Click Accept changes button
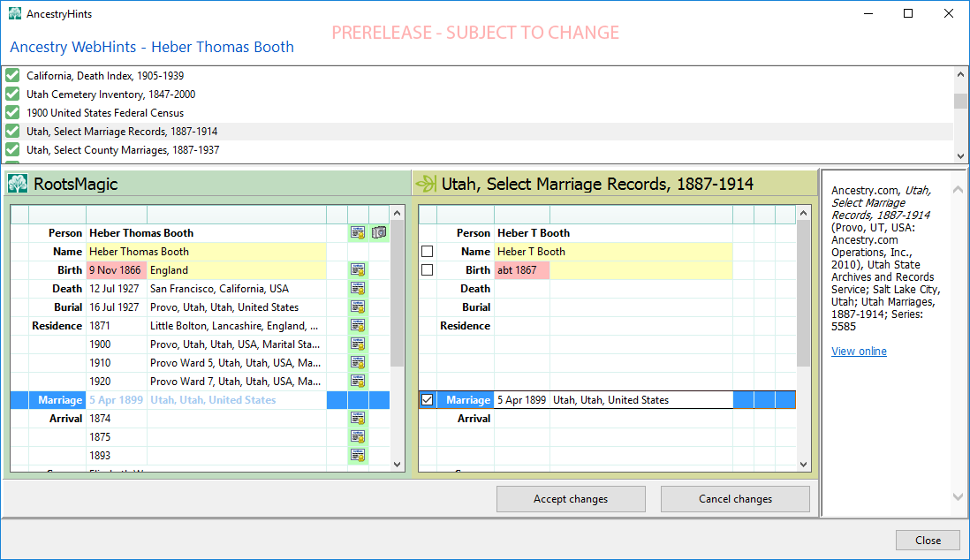The image size is (970, 560). point(571,499)
